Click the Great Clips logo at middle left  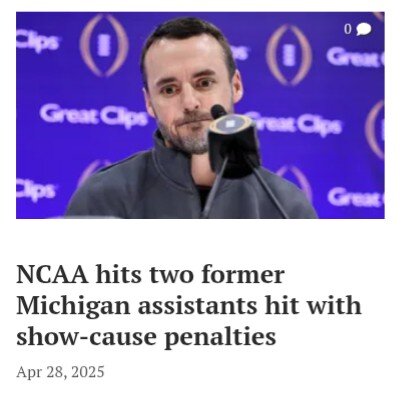[x=94, y=116]
